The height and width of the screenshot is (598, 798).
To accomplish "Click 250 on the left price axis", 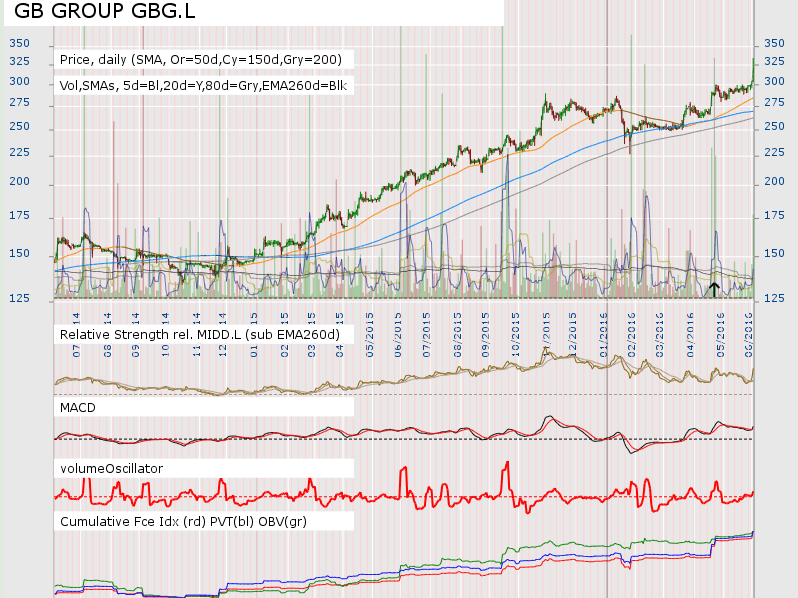I will click(19, 126).
